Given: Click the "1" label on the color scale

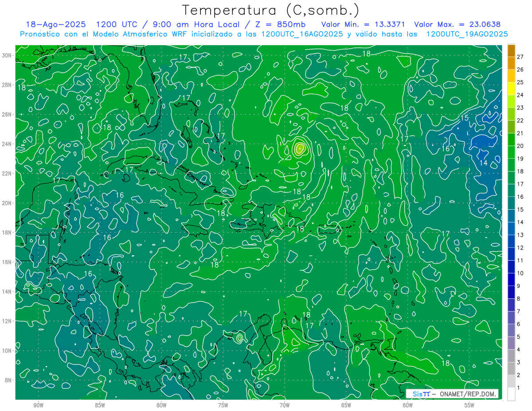Looking at the screenshot, I should tap(519, 388).
